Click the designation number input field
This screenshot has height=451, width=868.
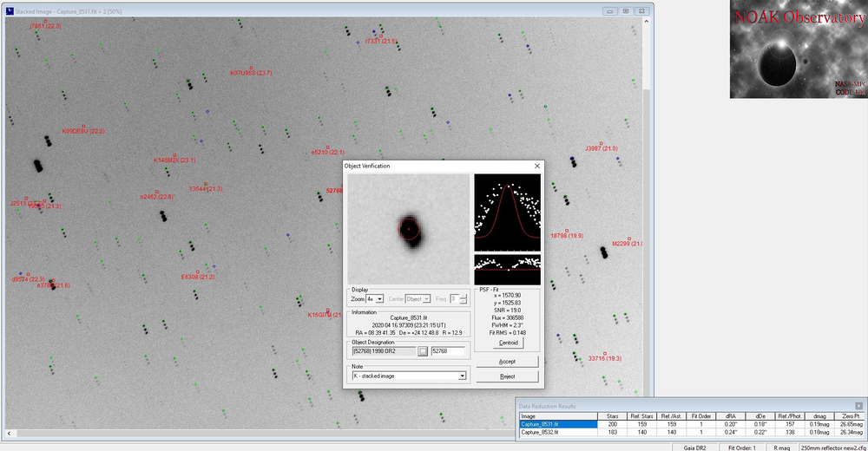(448, 351)
